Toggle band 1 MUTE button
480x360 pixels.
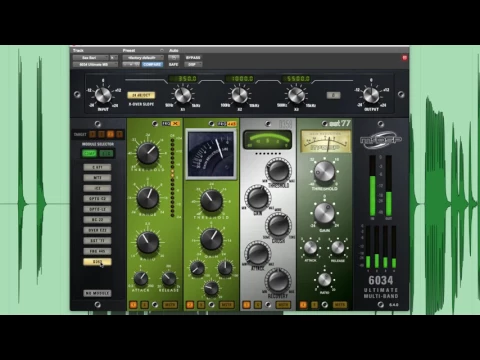(170, 305)
